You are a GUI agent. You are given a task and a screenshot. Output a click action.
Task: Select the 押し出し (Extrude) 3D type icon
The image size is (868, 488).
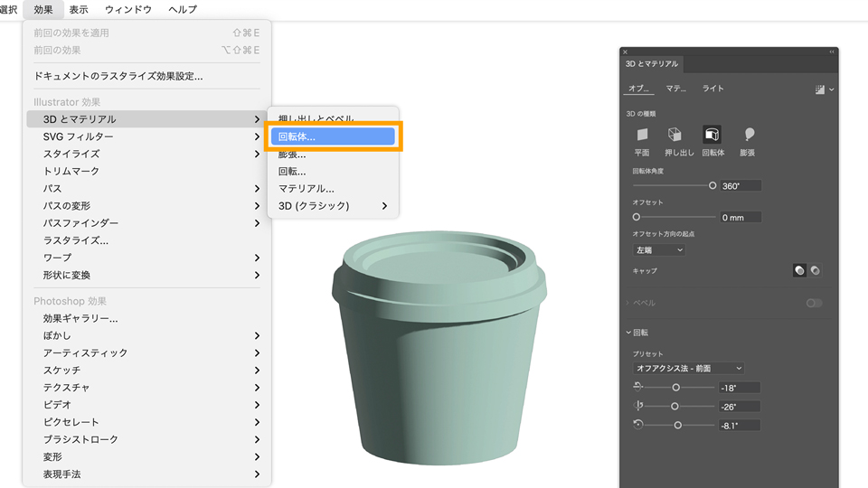(675, 135)
